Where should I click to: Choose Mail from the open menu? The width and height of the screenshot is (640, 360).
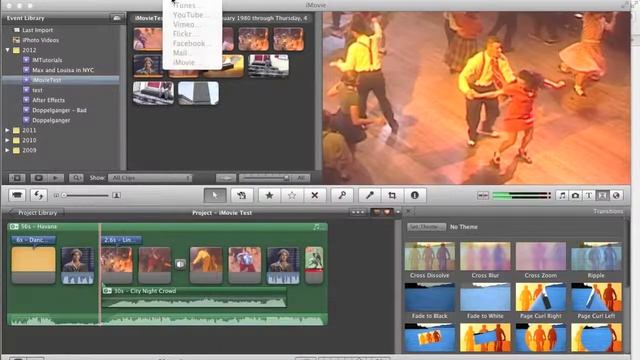click(x=192, y=53)
